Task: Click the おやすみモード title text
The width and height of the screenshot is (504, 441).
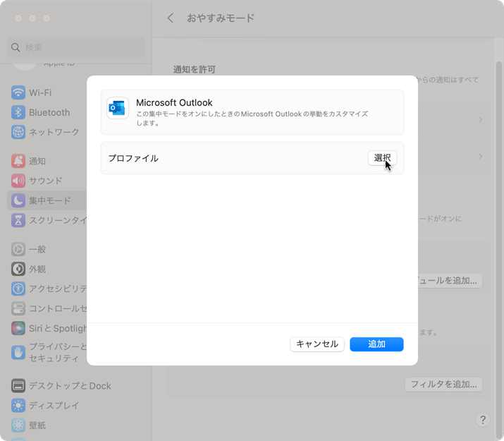Action: point(221,18)
